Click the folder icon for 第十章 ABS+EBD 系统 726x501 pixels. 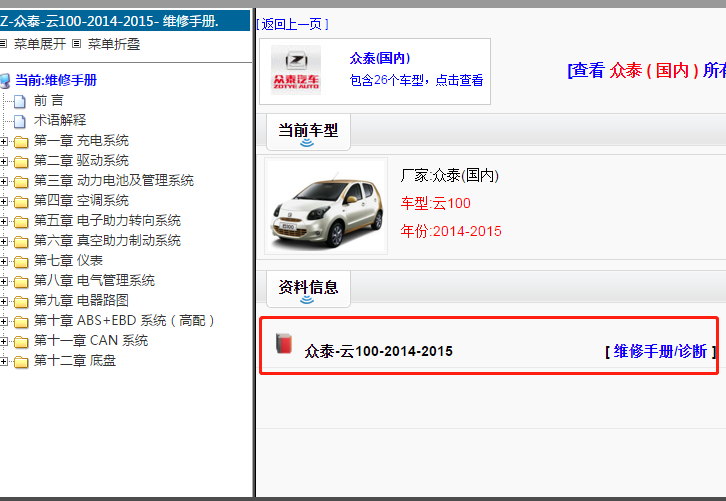tap(21, 321)
